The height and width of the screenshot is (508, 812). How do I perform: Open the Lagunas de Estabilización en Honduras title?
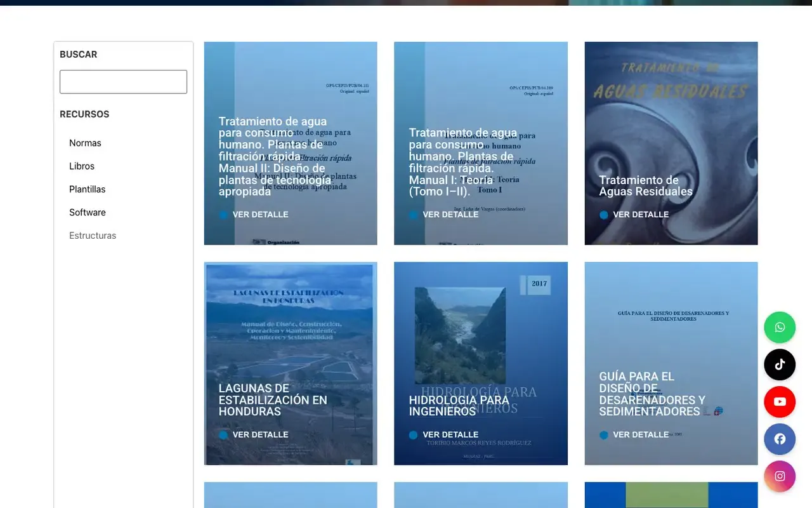(273, 400)
